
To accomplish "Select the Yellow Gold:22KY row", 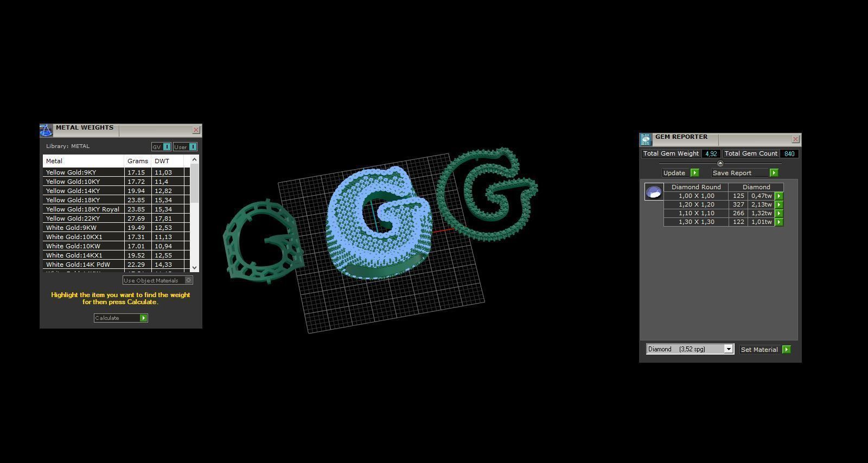I will [x=116, y=218].
